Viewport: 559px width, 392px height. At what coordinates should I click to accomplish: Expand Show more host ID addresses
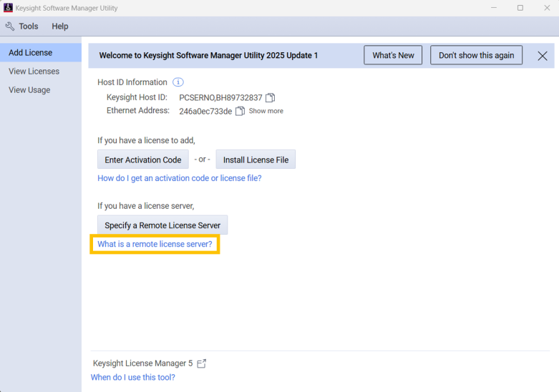point(266,111)
